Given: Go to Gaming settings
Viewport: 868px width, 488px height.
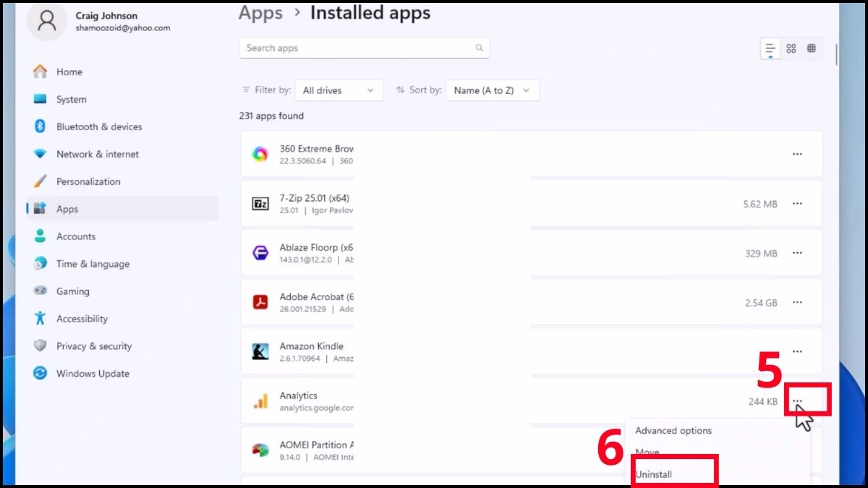Looking at the screenshot, I should tap(73, 291).
